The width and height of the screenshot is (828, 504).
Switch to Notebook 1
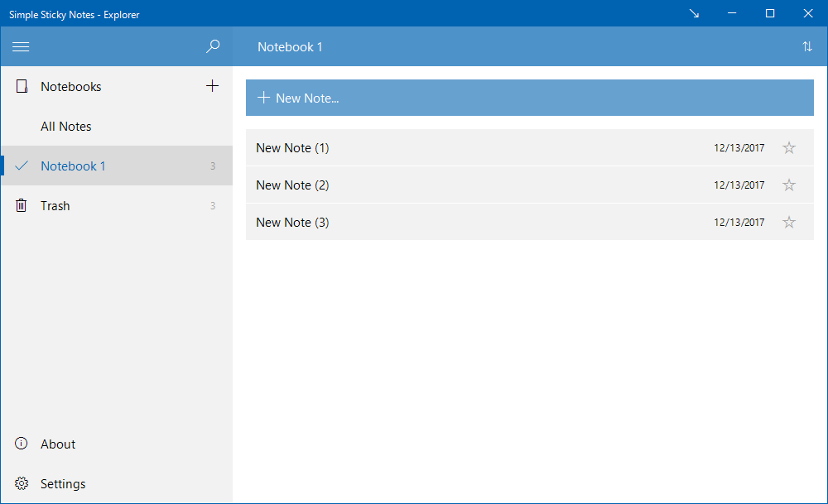pyautogui.click(x=73, y=166)
